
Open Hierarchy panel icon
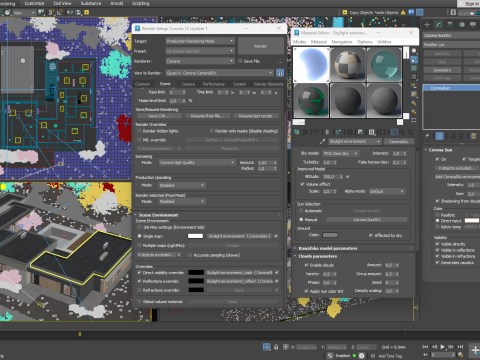point(450,25)
